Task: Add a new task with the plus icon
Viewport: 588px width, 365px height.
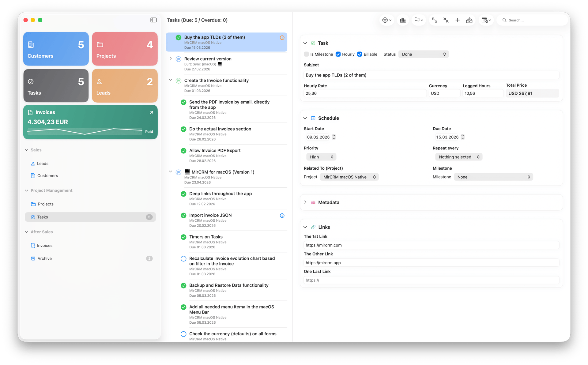Action: point(457,20)
